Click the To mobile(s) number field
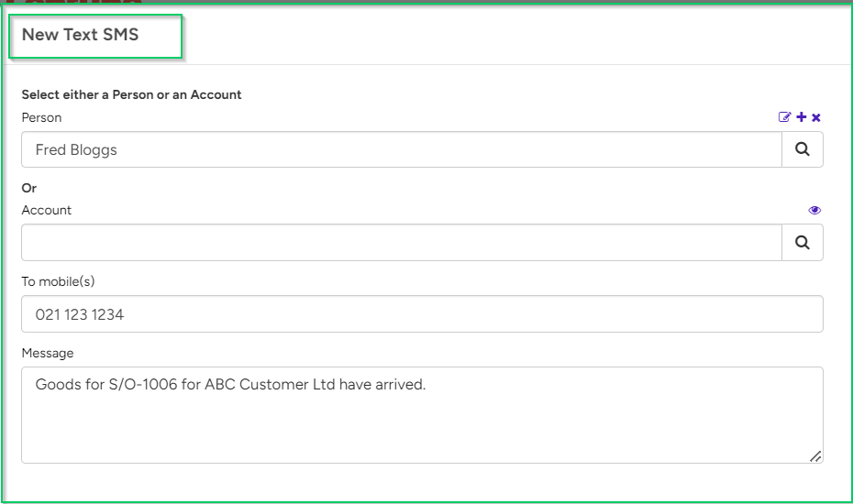853x504 pixels. (422, 314)
